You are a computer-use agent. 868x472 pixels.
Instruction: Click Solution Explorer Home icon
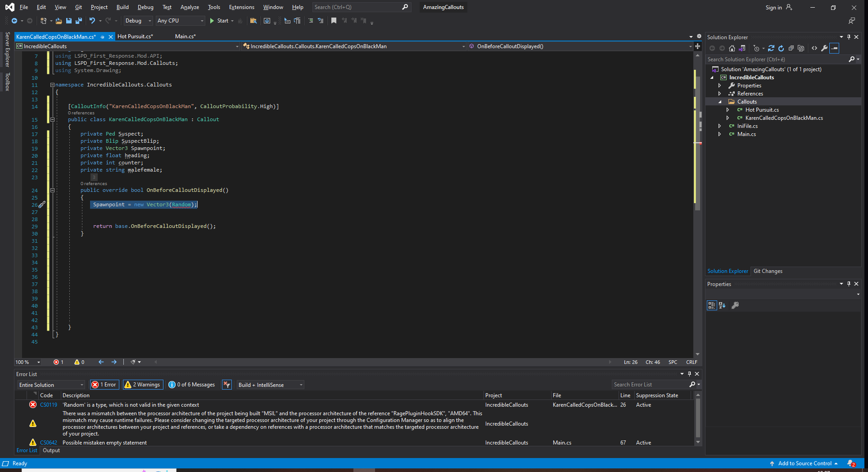pos(732,48)
